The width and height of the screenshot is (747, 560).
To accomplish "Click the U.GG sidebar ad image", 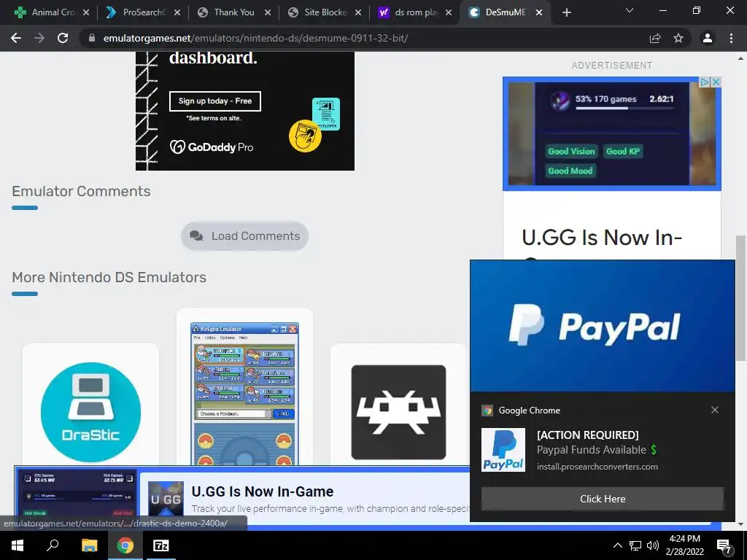I will (612, 134).
